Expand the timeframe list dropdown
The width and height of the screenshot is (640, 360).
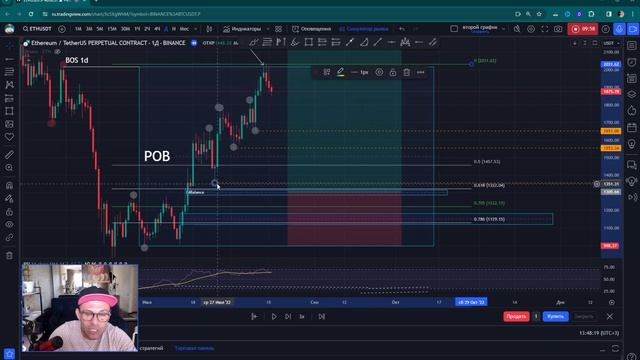pos(196,29)
